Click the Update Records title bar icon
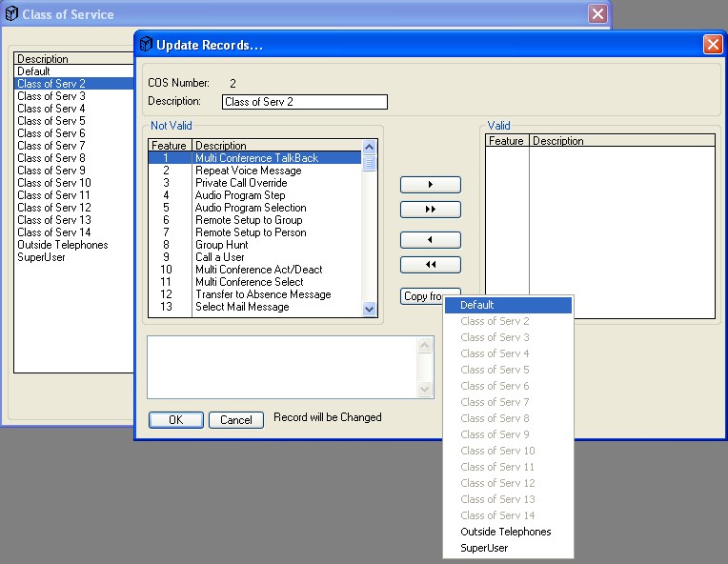This screenshot has height=564, width=728. [146, 45]
